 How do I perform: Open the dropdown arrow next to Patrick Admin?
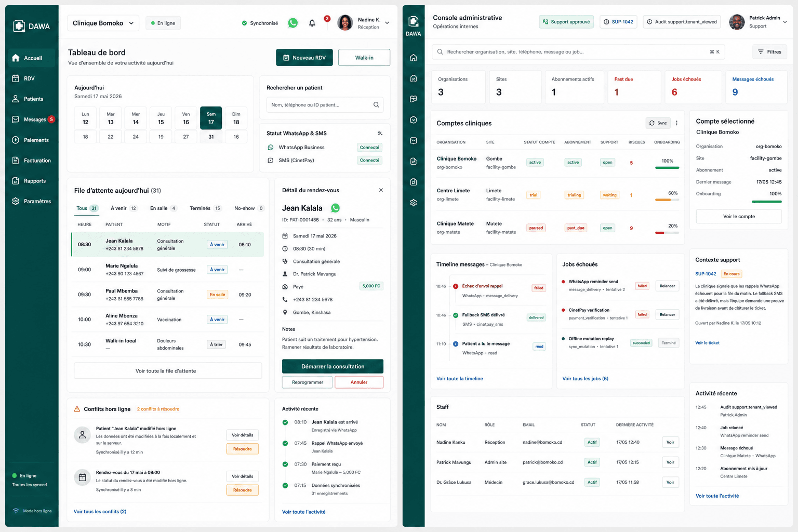coord(784,22)
